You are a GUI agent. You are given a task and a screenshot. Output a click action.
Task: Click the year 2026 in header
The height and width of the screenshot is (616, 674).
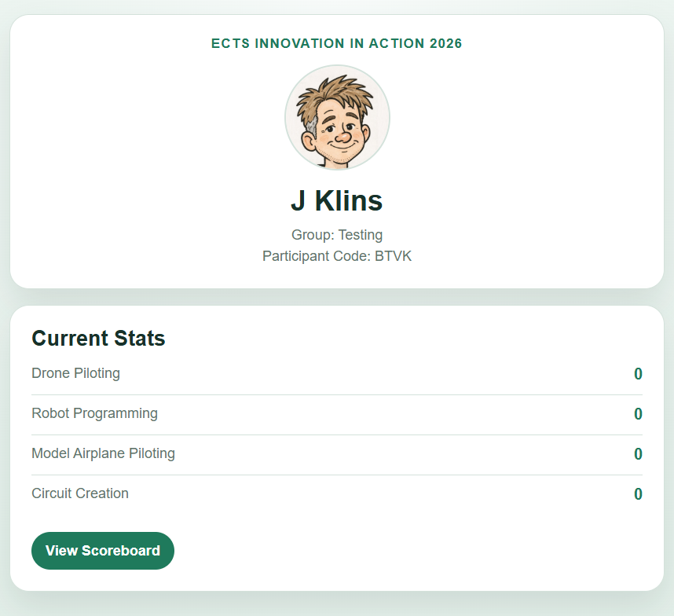point(446,43)
